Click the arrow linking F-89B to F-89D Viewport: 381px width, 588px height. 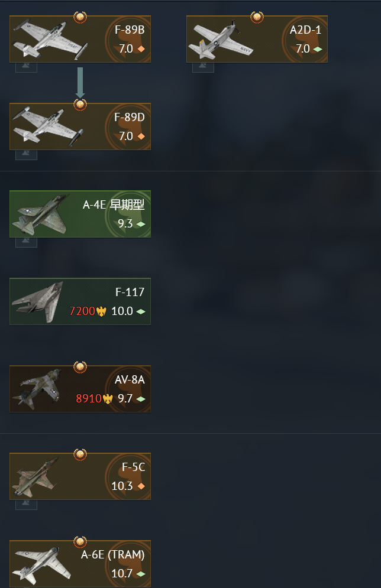point(80,83)
